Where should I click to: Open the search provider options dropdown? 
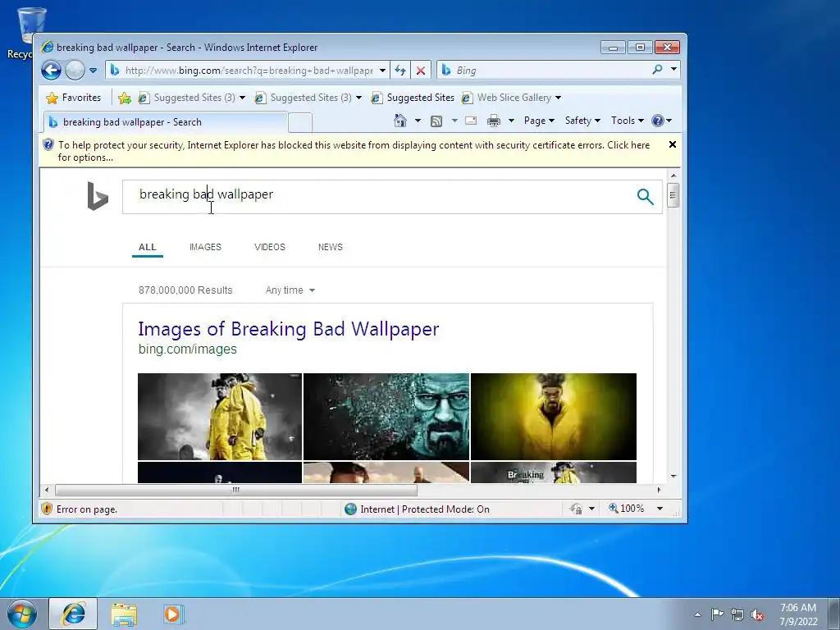[x=673, y=69]
